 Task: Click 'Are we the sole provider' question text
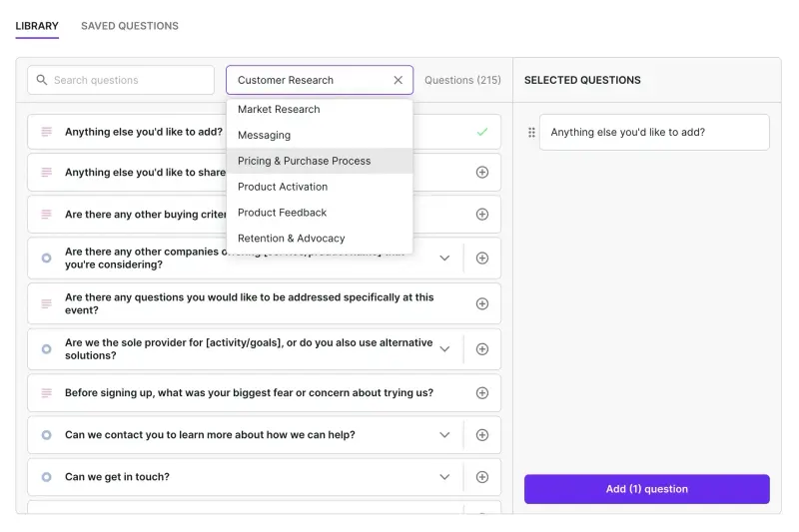(249, 349)
